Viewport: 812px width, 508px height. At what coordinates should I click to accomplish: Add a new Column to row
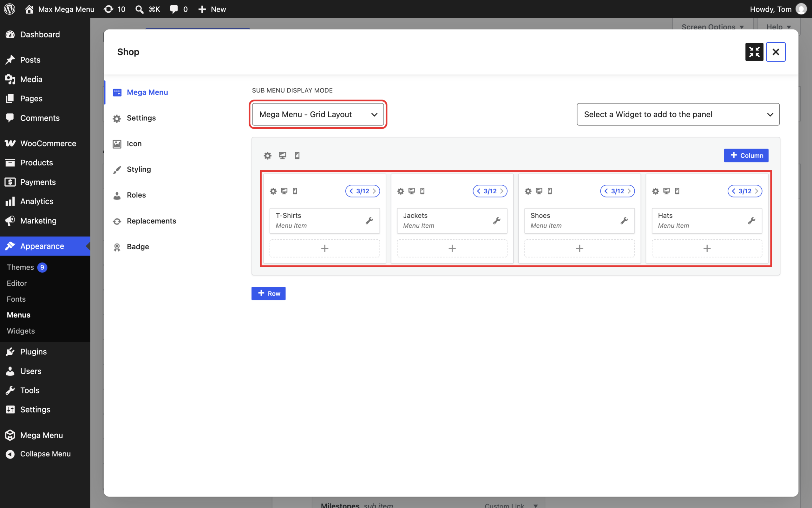coord(746,156)
